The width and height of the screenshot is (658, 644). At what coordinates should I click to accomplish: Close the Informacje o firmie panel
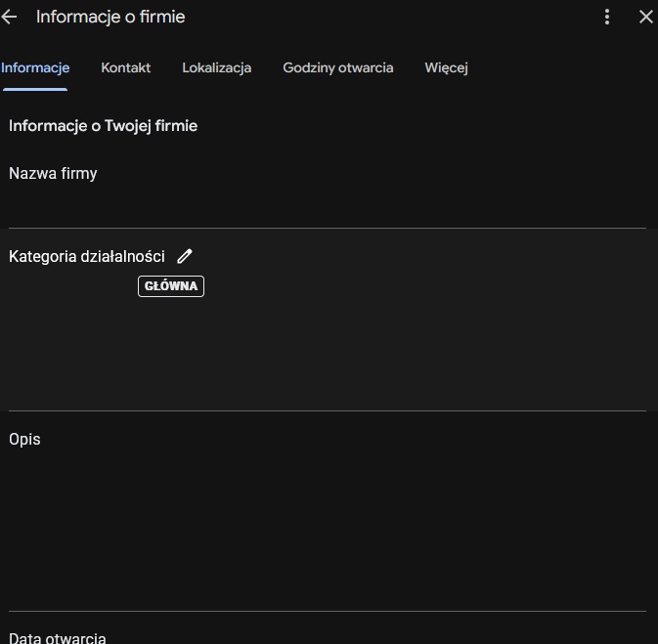[646, 17]
